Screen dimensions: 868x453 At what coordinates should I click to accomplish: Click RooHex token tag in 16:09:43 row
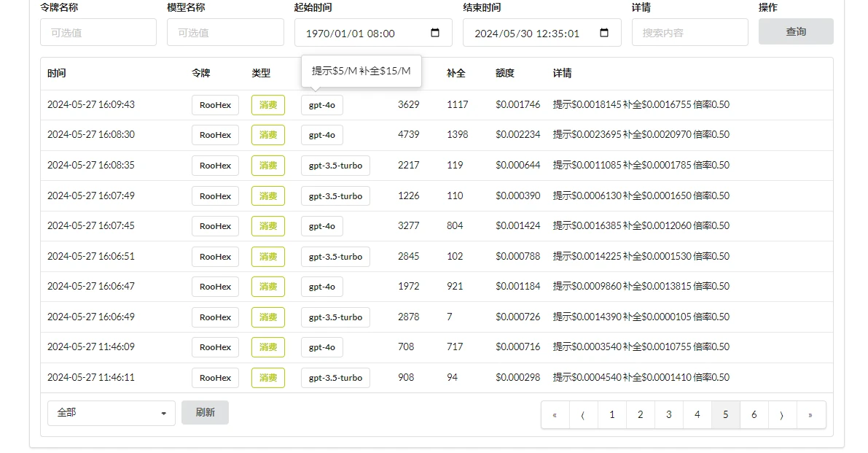[x=215, y=105]
